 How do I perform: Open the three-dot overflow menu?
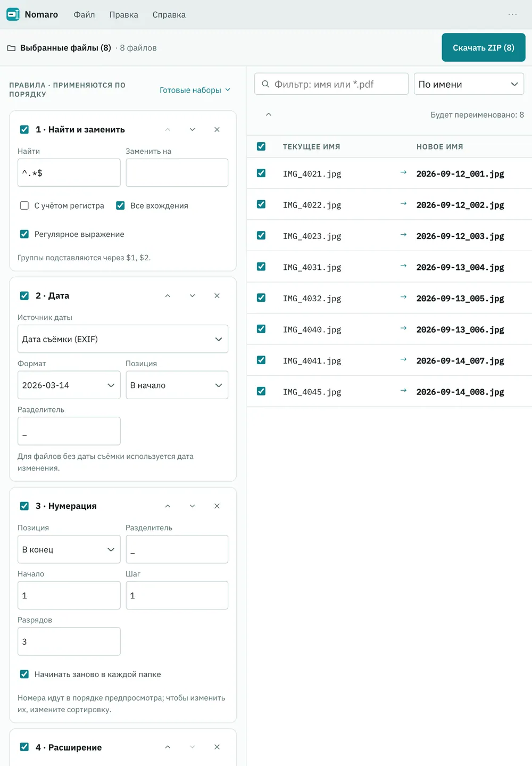coord(512,14)
